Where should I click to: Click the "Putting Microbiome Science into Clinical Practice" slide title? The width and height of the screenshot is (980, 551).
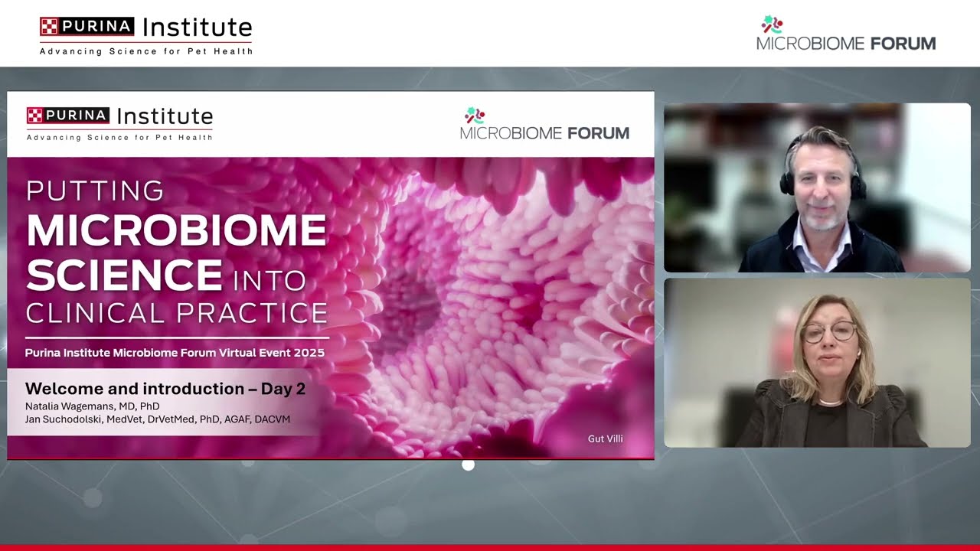[177, 252]
